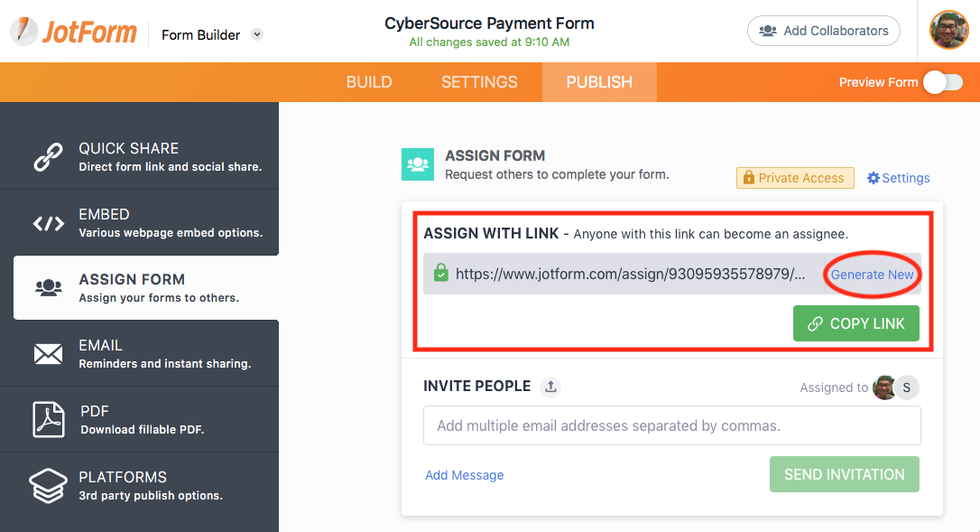980x532 pixels.
Task: Switch to the SETTINGS tab
Action: click(x=479, y=82)
